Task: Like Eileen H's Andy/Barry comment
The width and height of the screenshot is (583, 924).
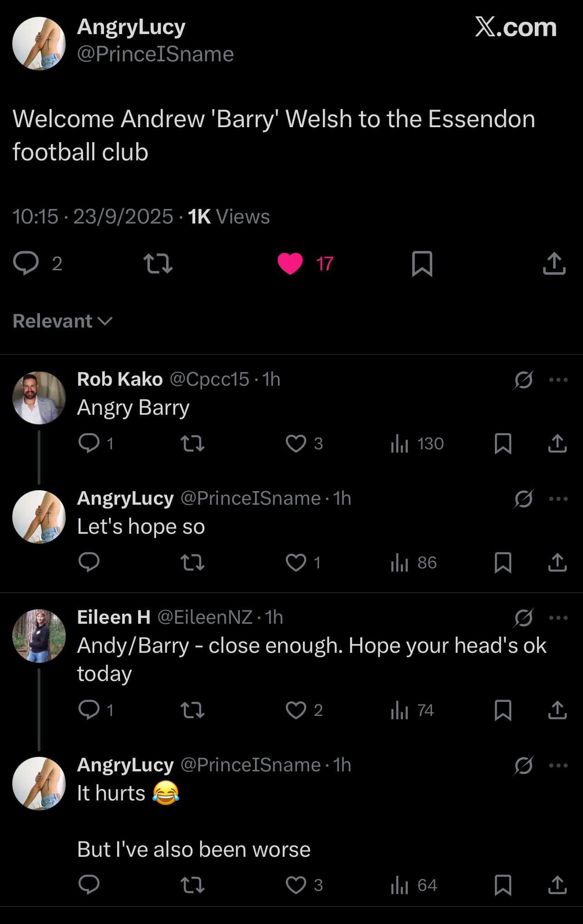Action: [296, 710]
